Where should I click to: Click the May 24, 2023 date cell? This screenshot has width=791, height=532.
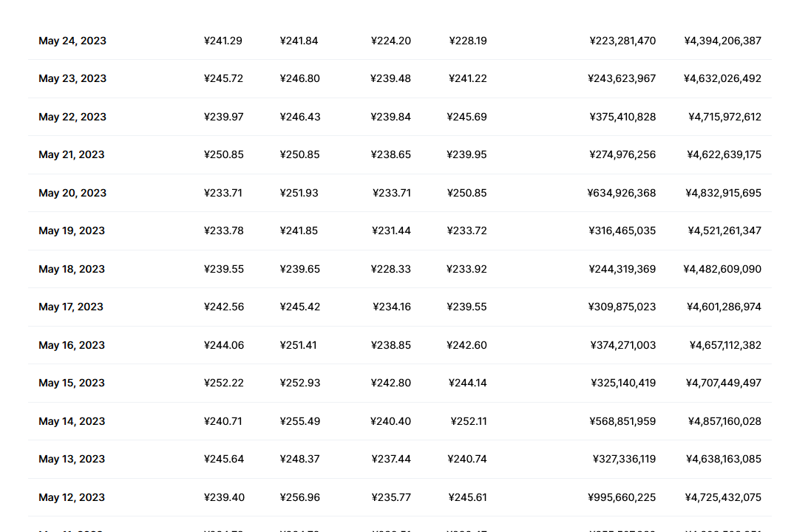point(72,41)
